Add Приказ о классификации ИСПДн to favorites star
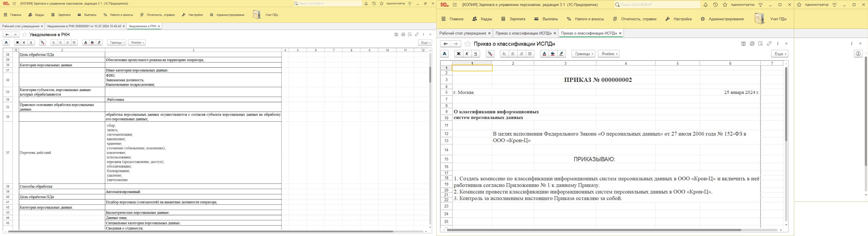Screen dimensions: 868x236 tap(467, 44)
